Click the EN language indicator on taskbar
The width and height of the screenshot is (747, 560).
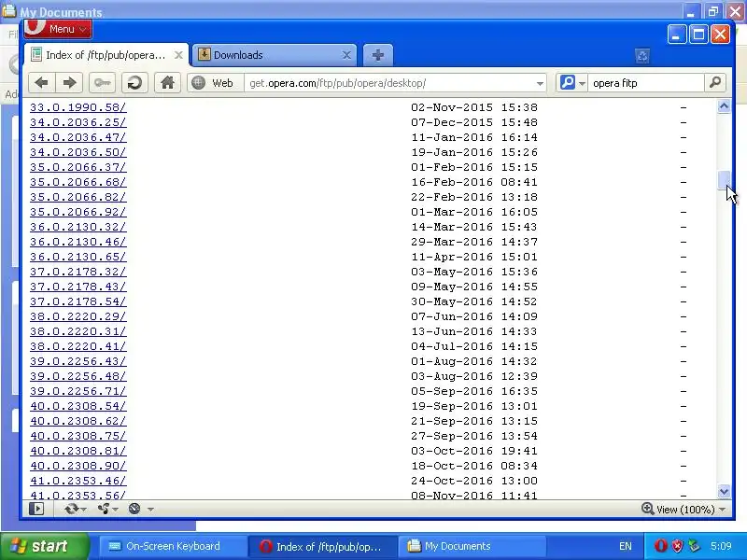(625, 546)
